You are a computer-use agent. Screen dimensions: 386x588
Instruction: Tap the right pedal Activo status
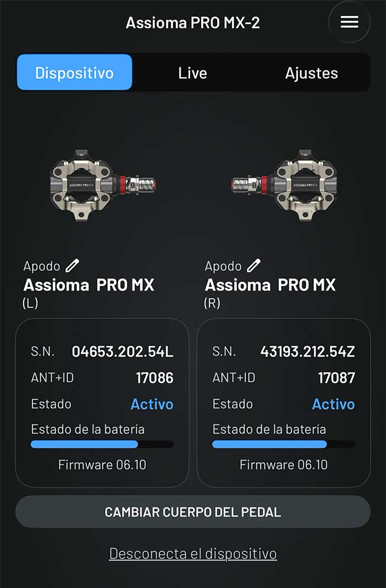click(333, 404)
